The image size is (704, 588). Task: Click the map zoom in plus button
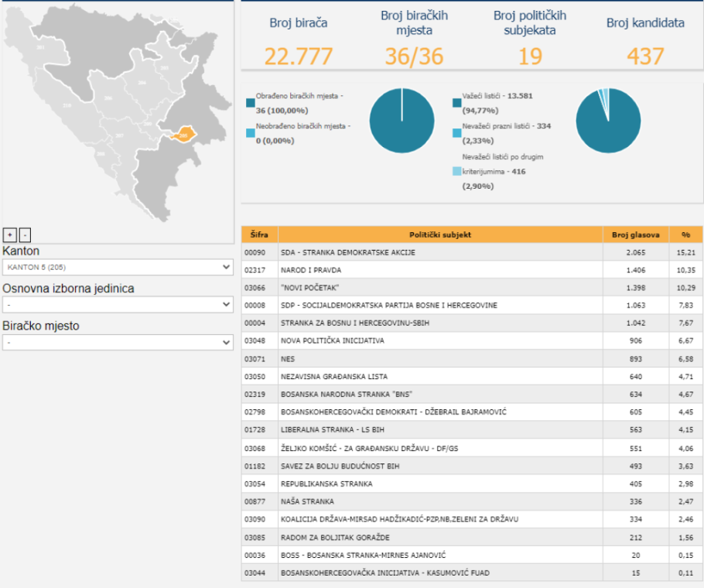click(x=9, y=234)
